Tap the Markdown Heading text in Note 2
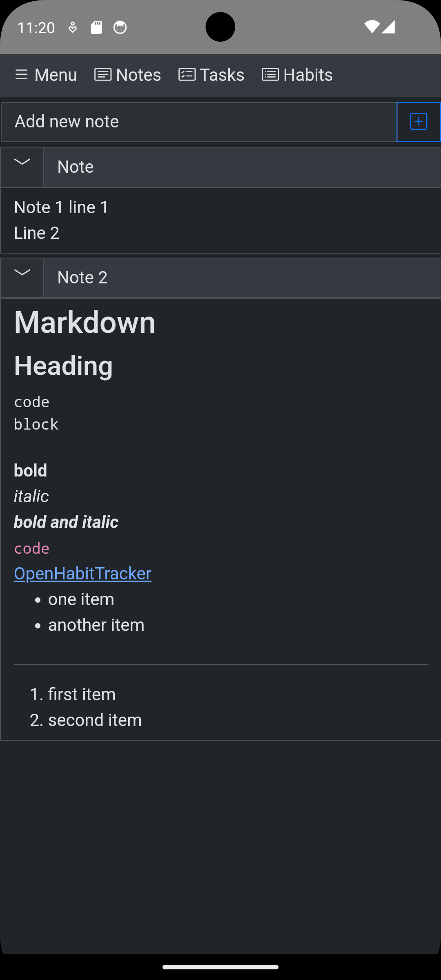Viewport: 441px width, 980px height. (85, 343)
